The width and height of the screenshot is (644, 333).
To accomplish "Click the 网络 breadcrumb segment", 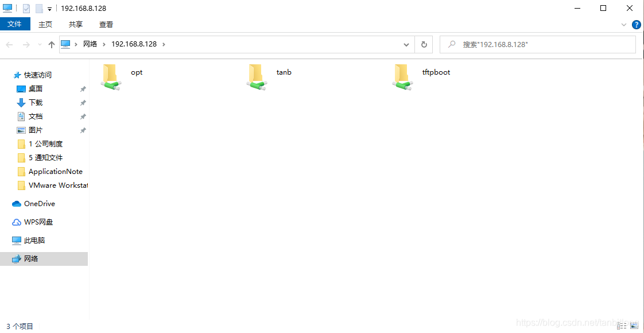I will 90,44.
